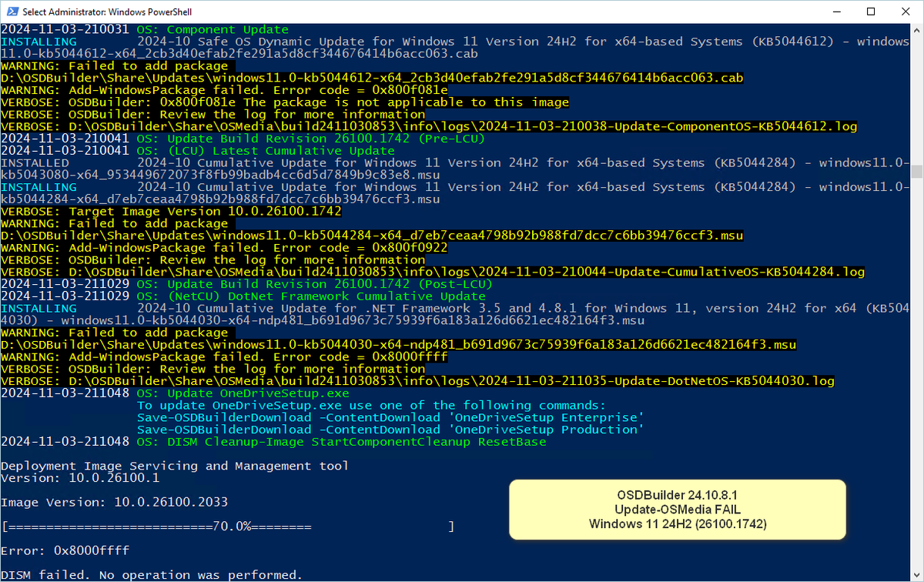Click the 'OS: Component Update' line
This screenshot has height=582, width=924.
(x=213, y=29)
